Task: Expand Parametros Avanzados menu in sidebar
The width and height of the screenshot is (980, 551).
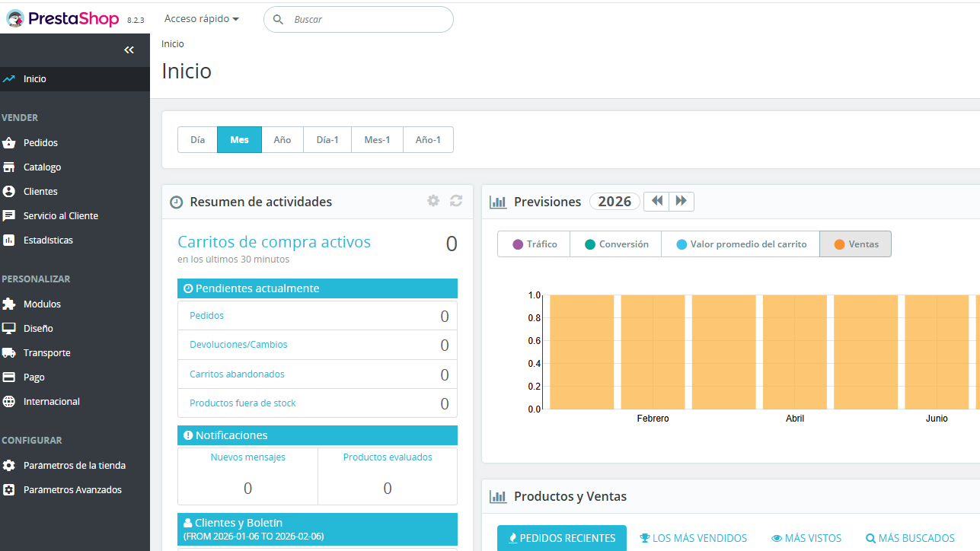Action: tap(72, 490)
